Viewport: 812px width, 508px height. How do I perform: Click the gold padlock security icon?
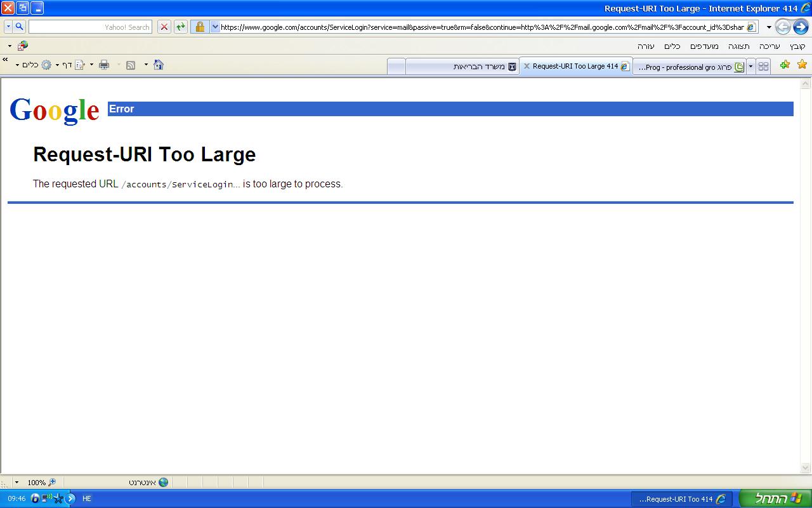(x=200, y=27)
